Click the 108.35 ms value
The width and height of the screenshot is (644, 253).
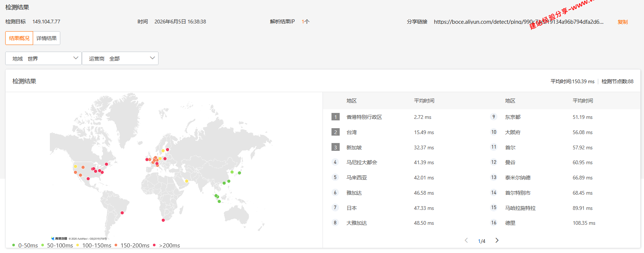point(584,223)
